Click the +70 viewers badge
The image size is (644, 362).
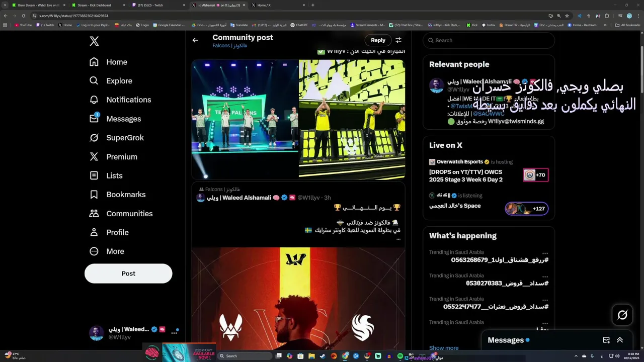click(535, 175)
